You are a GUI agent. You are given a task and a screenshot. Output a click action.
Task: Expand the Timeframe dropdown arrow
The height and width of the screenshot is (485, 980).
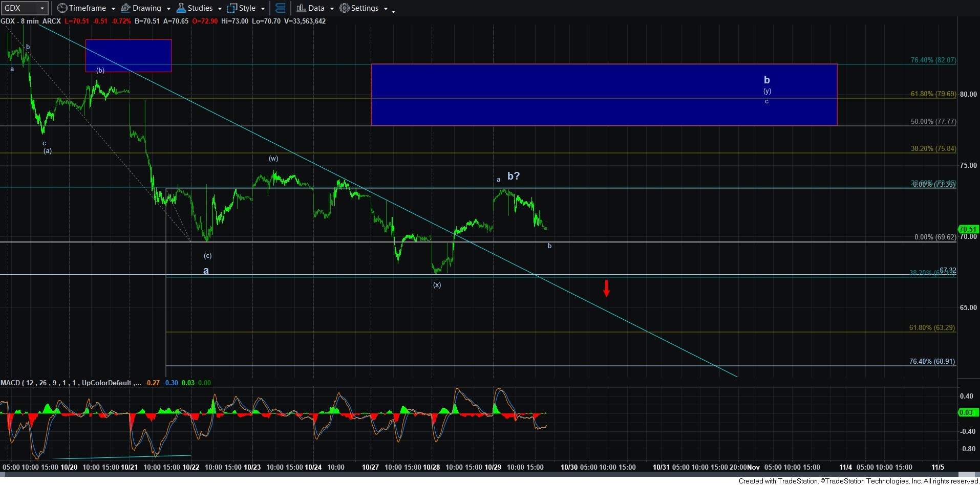(113, 9)
